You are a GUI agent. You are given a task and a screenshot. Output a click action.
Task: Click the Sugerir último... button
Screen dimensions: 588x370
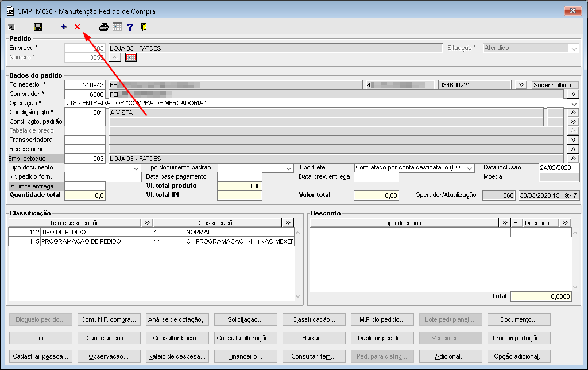pyautogui.click(x=555, y=85)
